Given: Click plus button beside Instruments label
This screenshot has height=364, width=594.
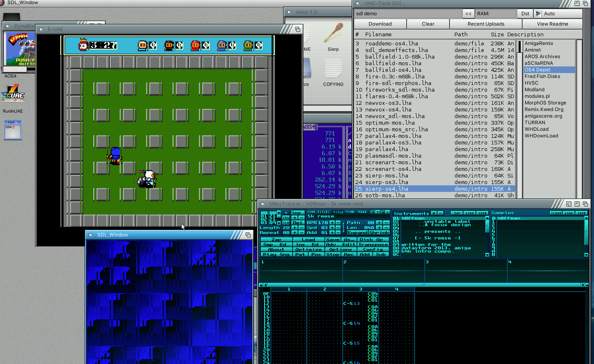Looking at the screenshot, I should (x=434, y=213).
